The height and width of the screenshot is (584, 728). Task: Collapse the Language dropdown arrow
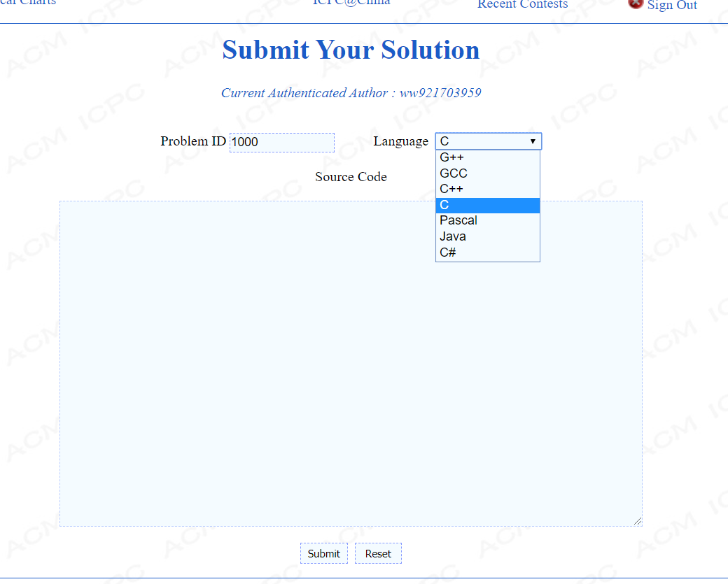coord(533,141)
